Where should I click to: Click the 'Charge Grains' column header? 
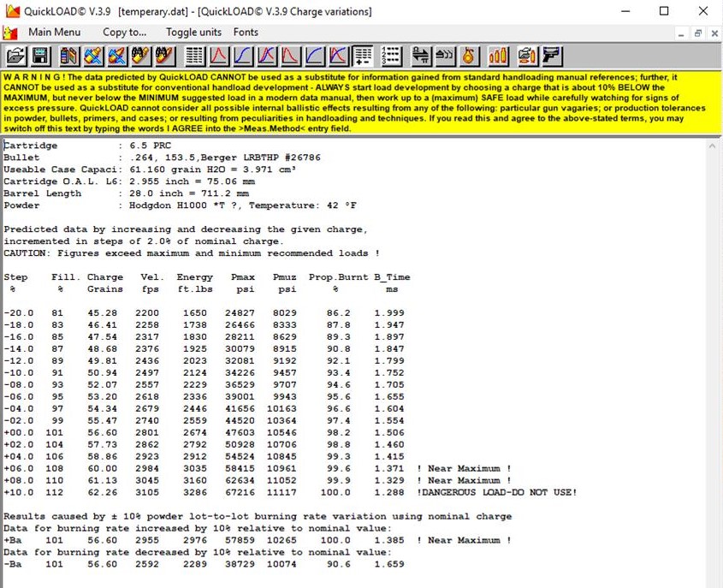[x=105, y=283]
